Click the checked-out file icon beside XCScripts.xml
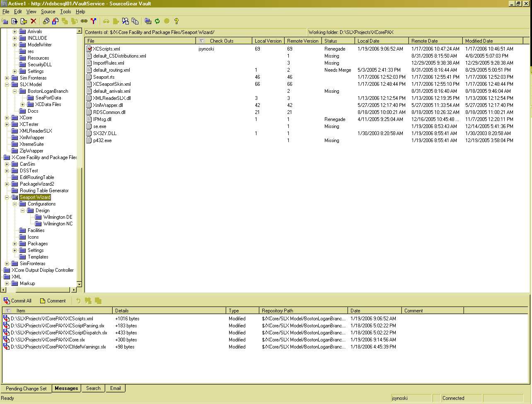This screenshot has width=532, height=404. pos(89,48)
